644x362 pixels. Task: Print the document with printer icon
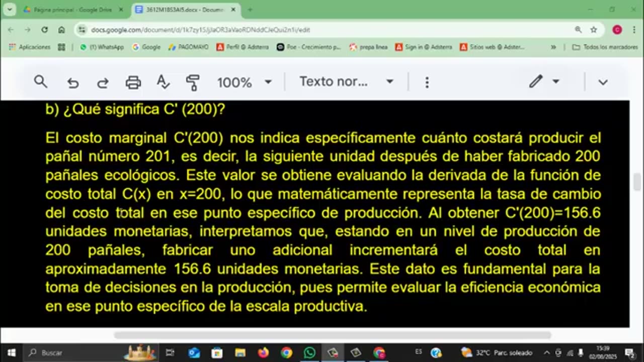tap(133, 82)
